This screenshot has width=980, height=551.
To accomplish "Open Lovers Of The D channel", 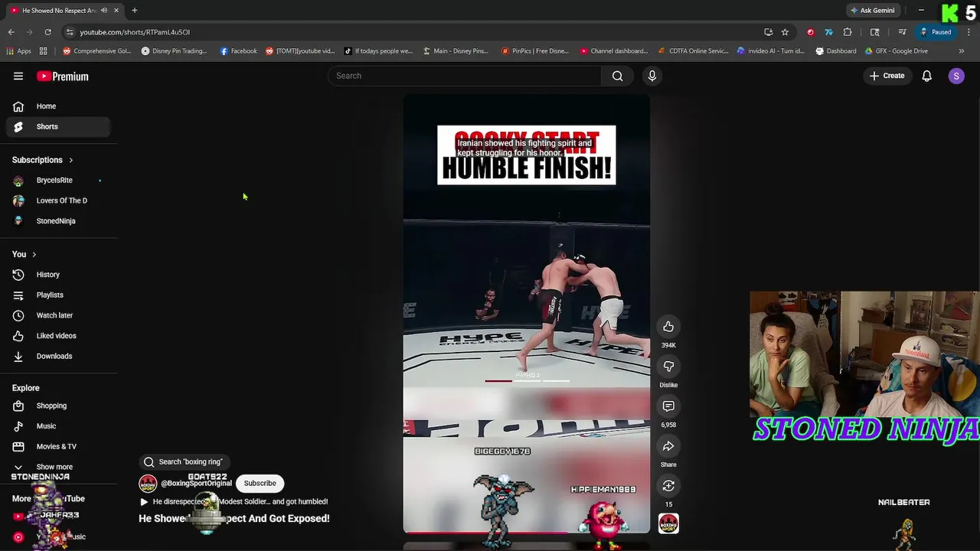I will 58,201.
